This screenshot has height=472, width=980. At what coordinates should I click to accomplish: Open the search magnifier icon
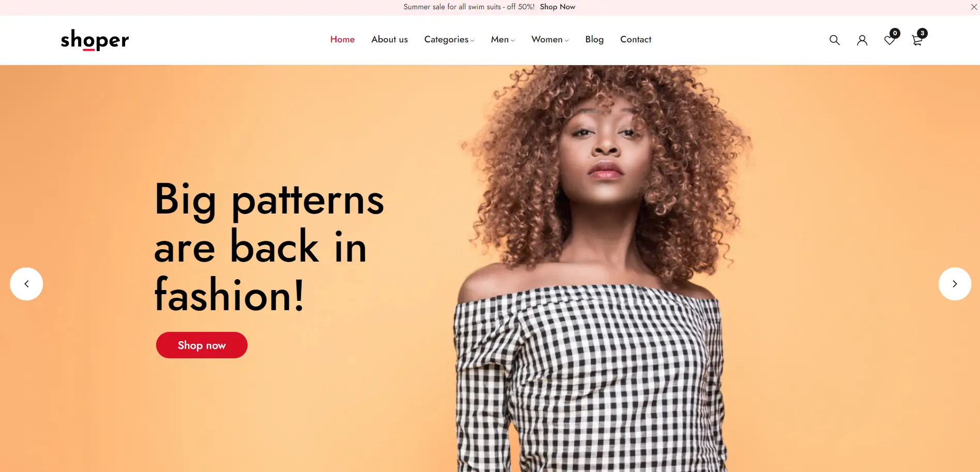coord(834,40)
